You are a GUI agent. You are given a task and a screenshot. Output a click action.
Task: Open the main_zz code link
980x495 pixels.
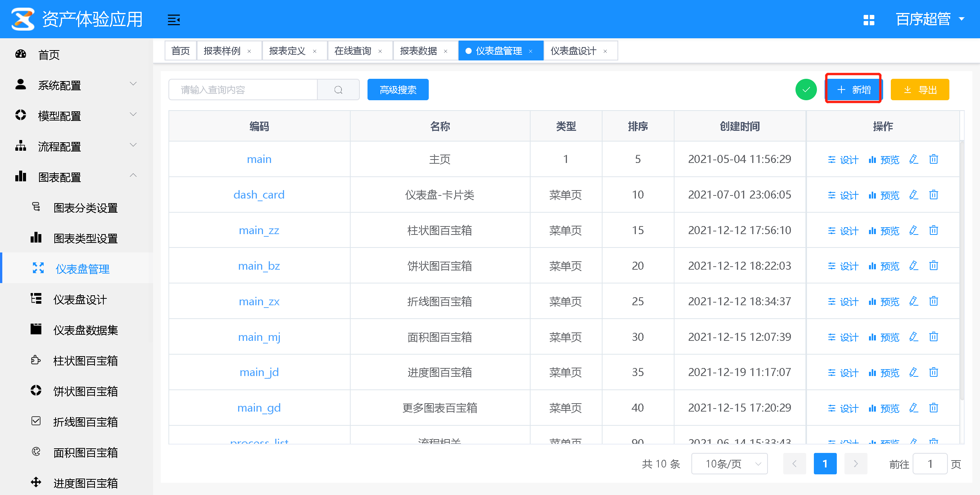pos(259,230)
